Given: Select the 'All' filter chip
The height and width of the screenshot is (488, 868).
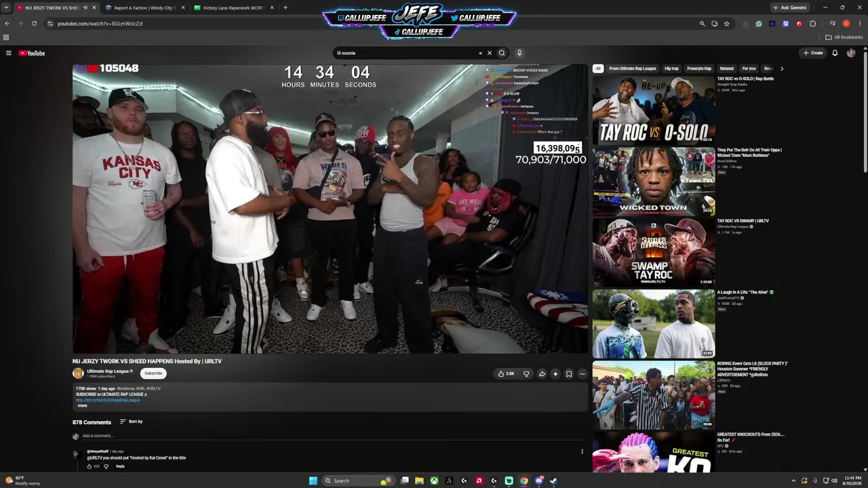Looking at the screenshot, I should coord(598,68).
